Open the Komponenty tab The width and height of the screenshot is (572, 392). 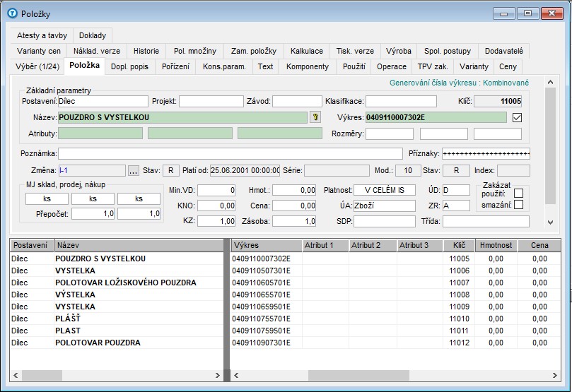(x=308, y=66)
